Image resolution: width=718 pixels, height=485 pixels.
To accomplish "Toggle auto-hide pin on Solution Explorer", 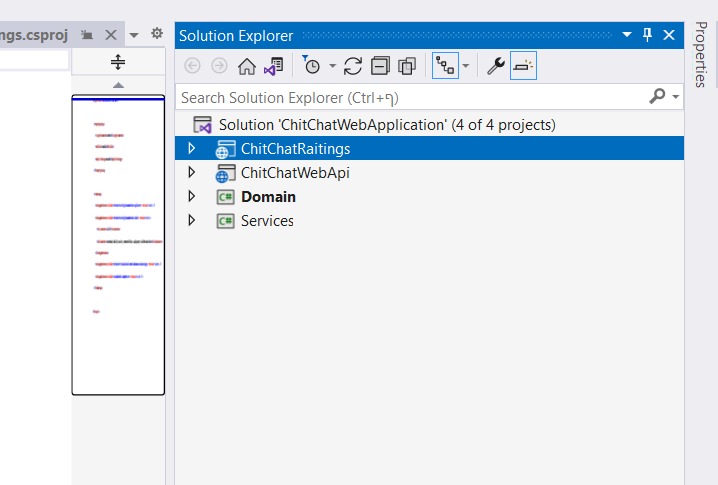I will pos(647,34).
